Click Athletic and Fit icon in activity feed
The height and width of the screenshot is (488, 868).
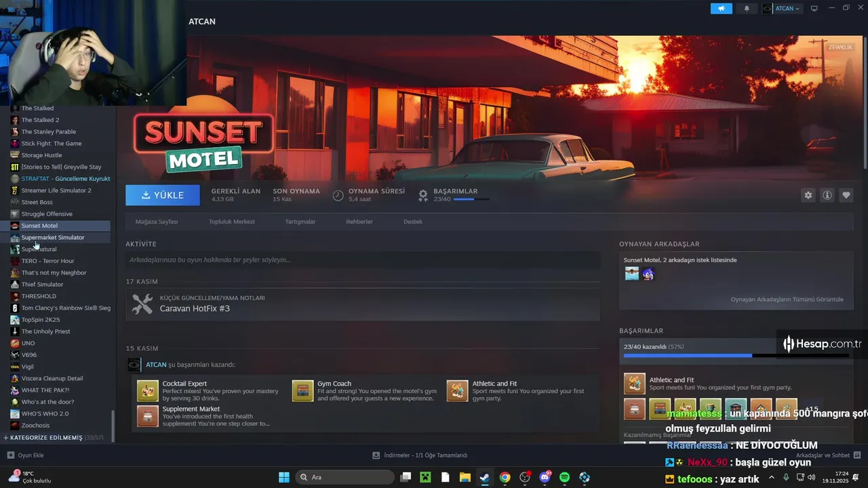(458, 391)
